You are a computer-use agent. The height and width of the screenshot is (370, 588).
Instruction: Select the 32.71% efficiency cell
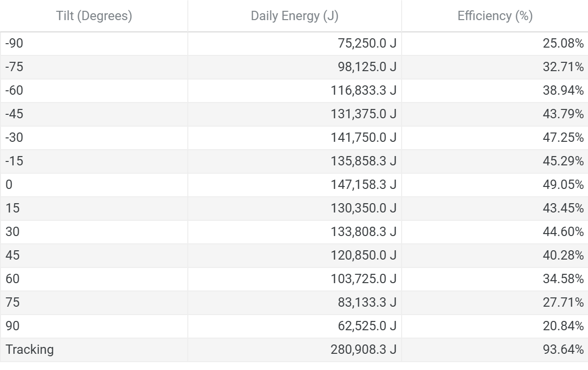click(x=495, y=67)
